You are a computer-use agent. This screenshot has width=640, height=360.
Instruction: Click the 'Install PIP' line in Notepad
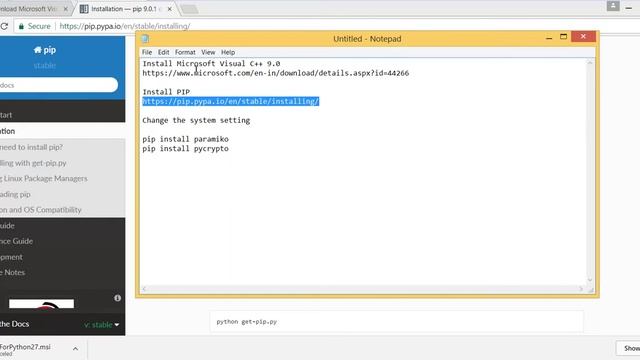pyautogui.click(x=166, y=92)
